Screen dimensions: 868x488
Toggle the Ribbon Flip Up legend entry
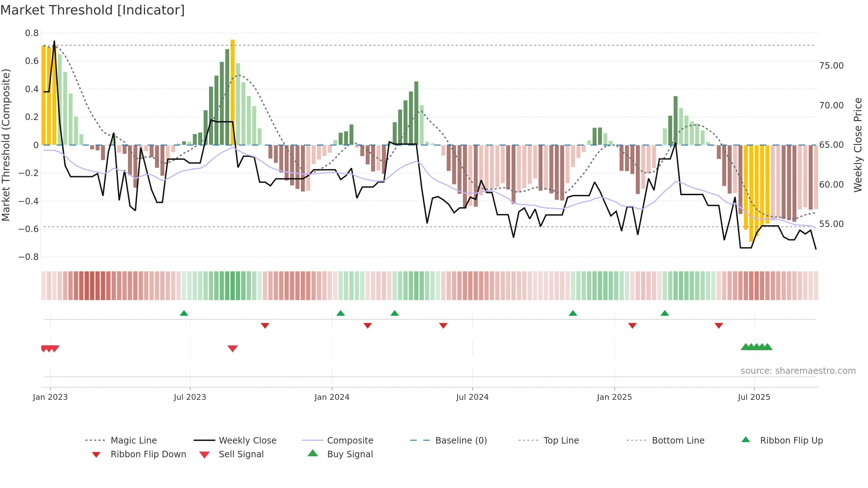[x=782, y=440]
